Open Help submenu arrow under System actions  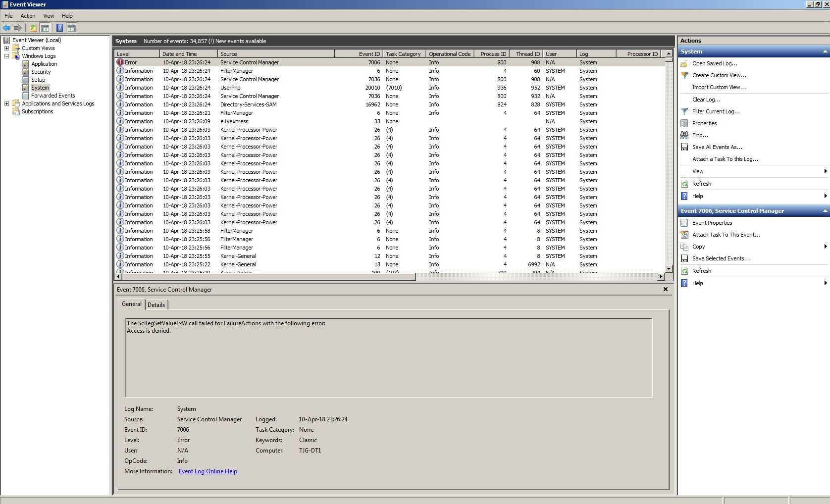click(x=825, y=196)
